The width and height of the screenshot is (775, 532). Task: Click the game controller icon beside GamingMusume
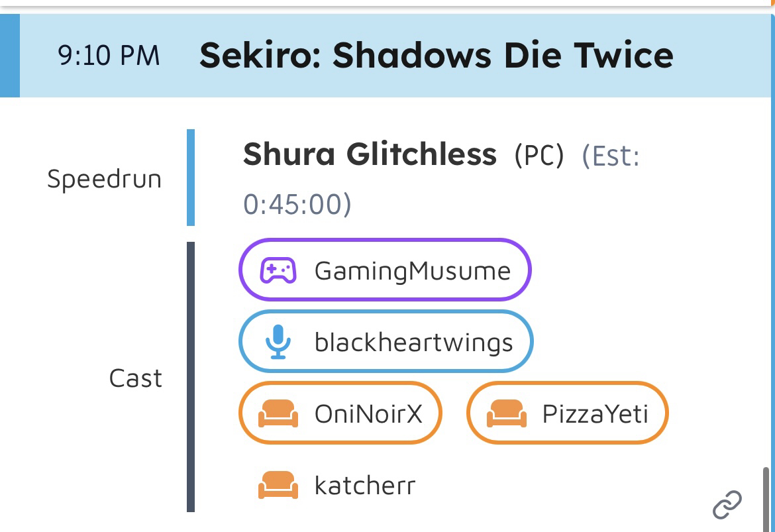click(278, 270)
